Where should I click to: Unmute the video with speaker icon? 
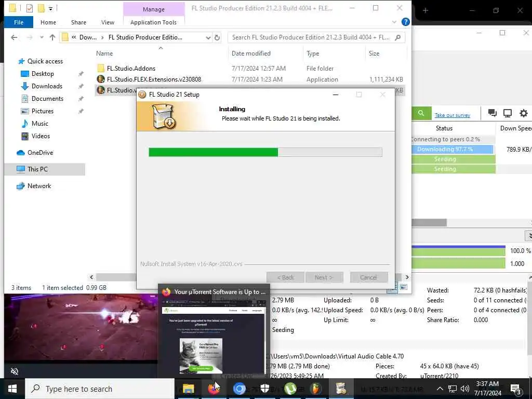click(15, 371)
